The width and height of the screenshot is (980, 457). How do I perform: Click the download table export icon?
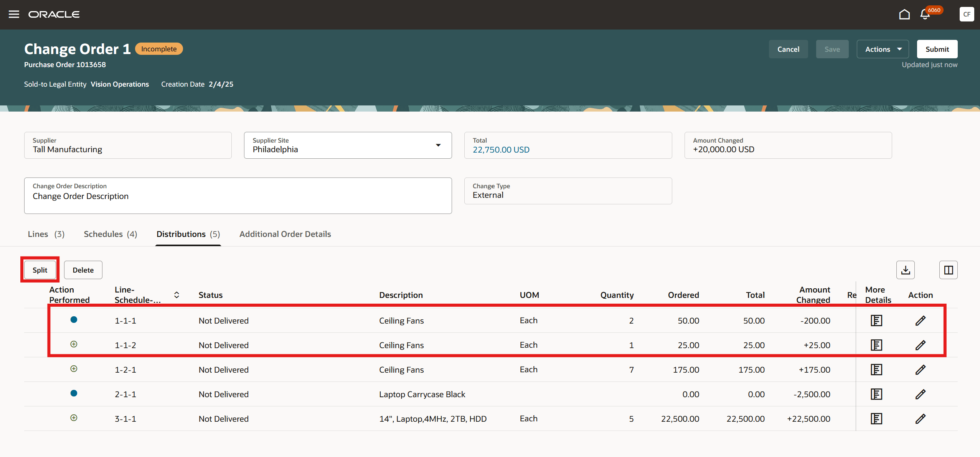point(906,270)
